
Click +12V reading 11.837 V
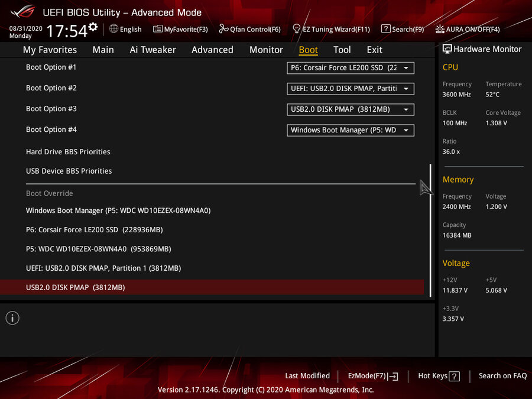pos(455,290)
